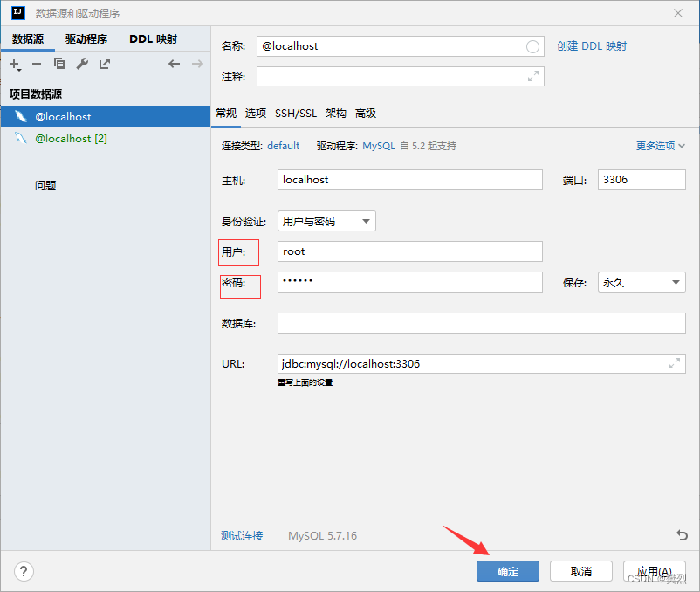The width and height of the screenshot is (700, 592).
Task: Open driver settings wrench icon
Action: coord(82,64)
